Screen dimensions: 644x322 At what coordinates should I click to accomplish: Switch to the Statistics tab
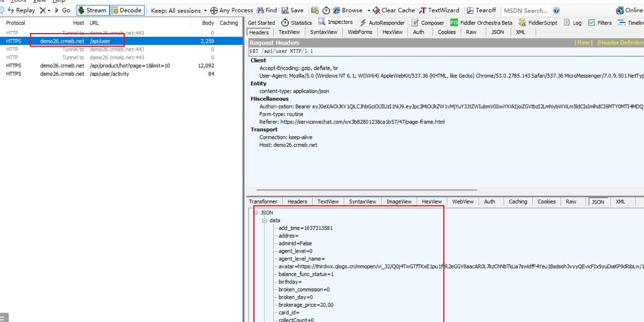click(x=297, y=23)
